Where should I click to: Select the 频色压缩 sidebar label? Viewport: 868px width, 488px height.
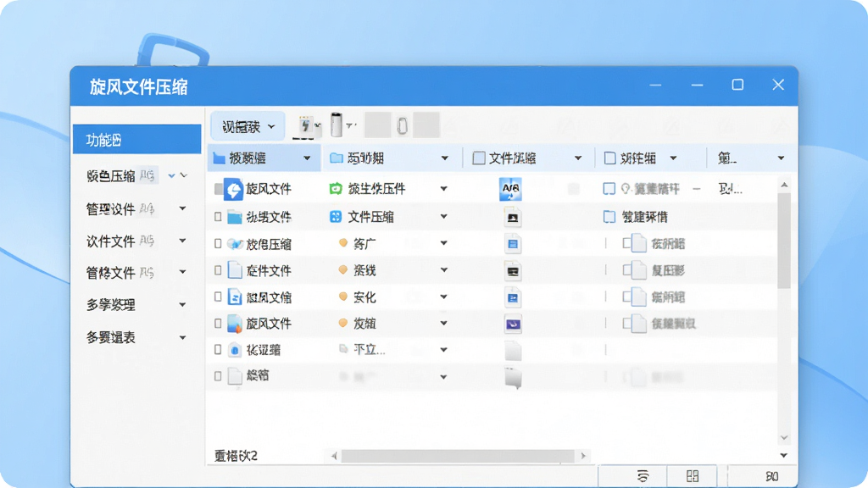pos(111,176)
